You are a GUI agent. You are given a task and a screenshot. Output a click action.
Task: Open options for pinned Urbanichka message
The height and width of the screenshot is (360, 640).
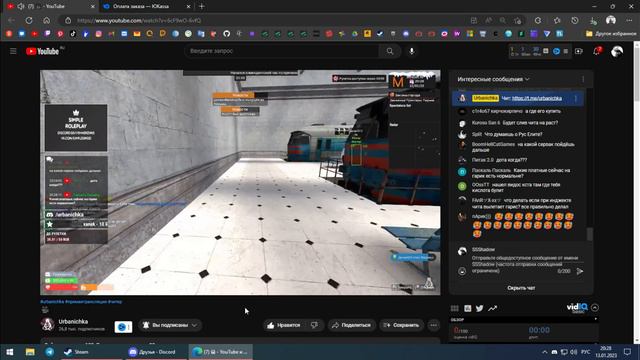coord(576,98)
